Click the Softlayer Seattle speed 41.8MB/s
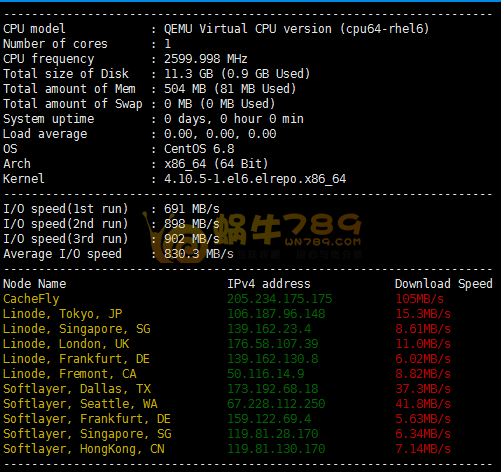The image size is (501, 472). 423,404
